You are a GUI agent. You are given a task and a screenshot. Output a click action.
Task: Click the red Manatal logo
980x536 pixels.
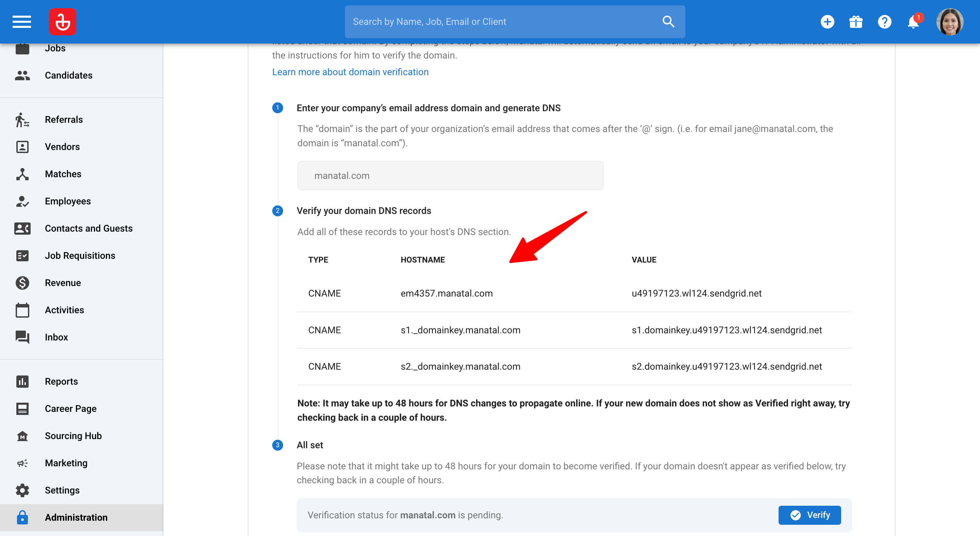(x=63, y=22)
